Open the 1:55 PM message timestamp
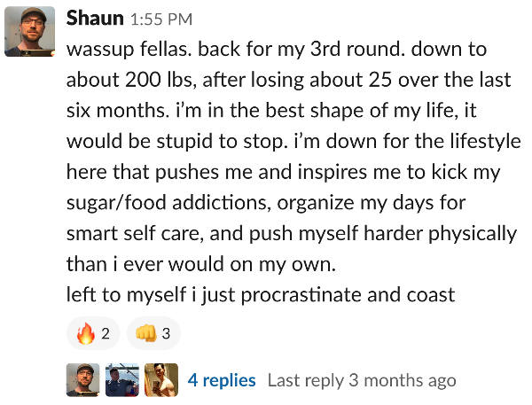 coord(161,19)
